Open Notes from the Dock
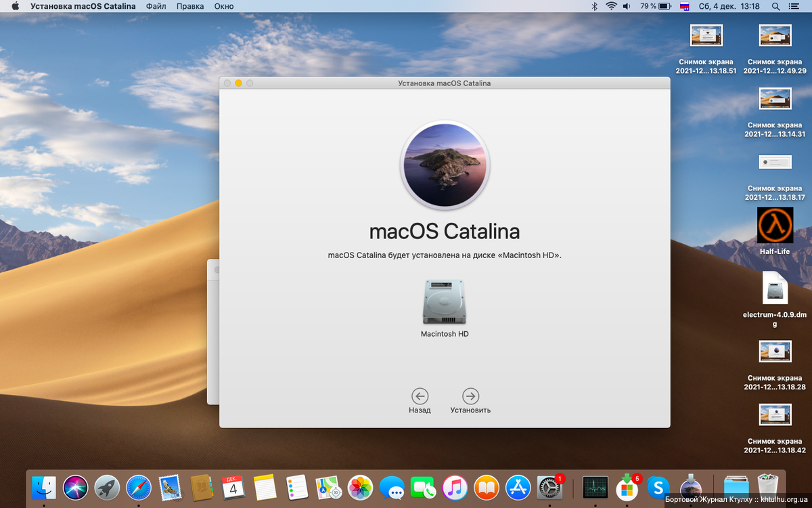 click(265, 487)
